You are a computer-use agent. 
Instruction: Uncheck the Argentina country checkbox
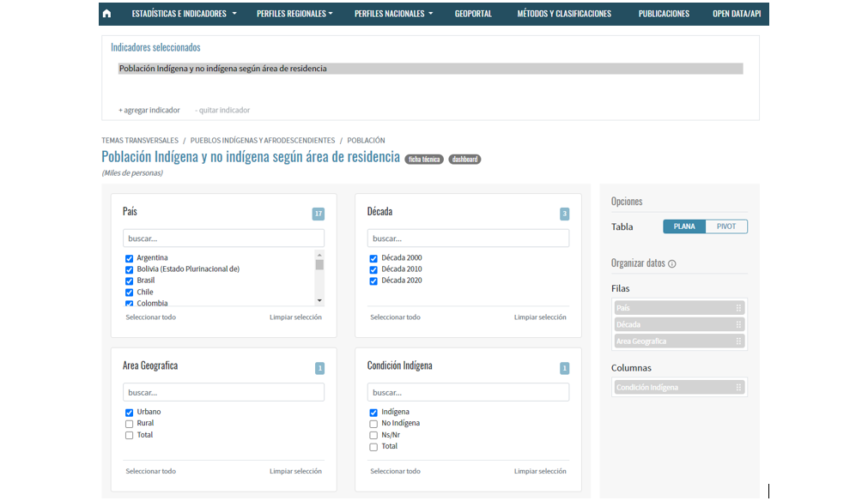[130, 258]
